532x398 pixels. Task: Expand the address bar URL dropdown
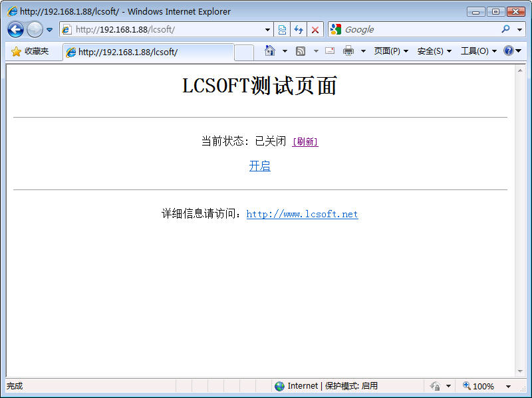click(x=268, y=30)
